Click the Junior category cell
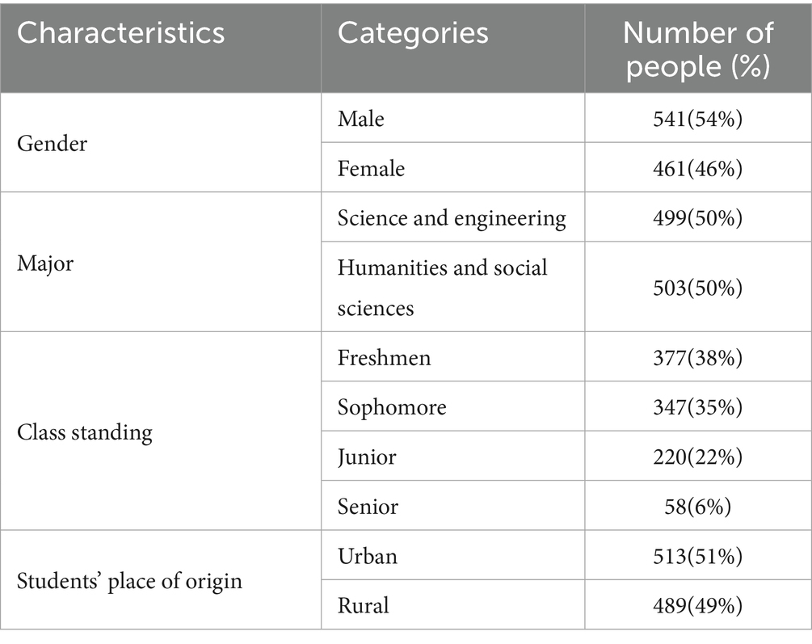 pyautogui.click(x=367, y=457)
